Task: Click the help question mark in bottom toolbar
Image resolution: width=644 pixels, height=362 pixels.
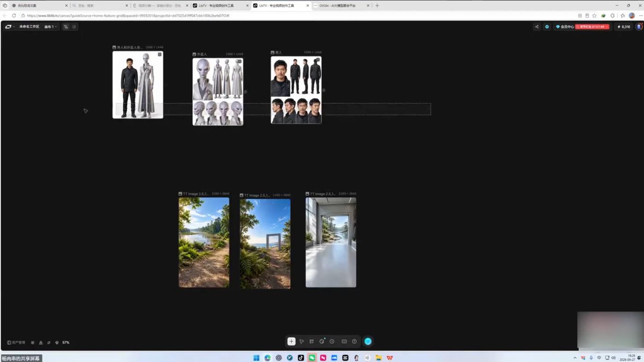Action: coord(354,342)
